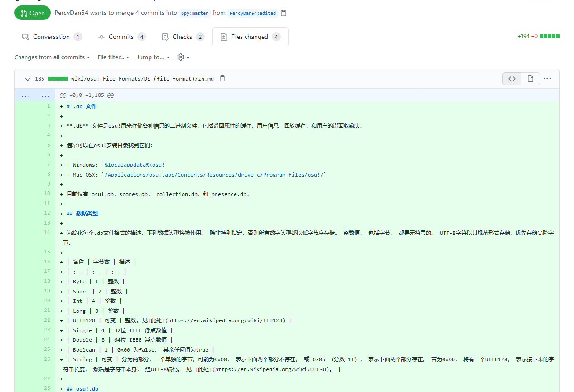This screenshot has width=574, height=392.
Task: Switch to the Conversation tab
Action: click(52, 37)
